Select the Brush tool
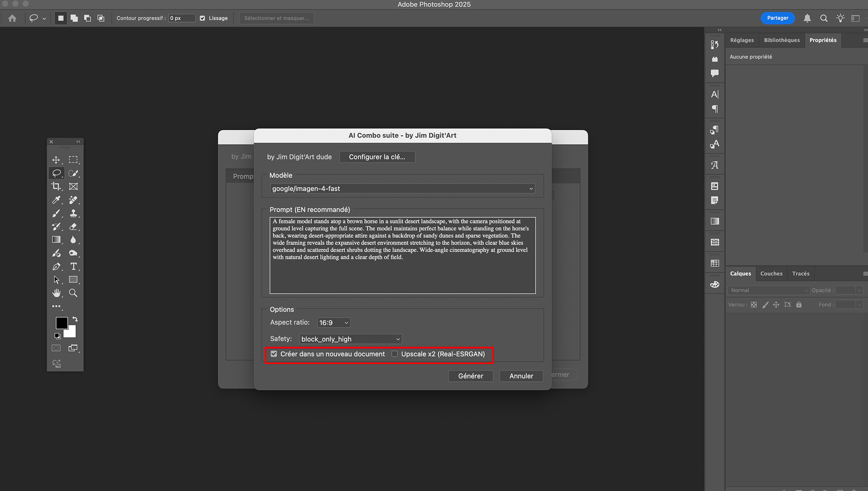This screenshot has width=868, height=491. coord(56,213)
